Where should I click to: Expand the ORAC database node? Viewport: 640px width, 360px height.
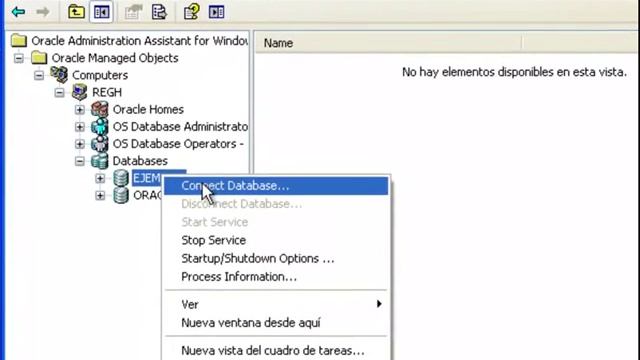(100, 196)
